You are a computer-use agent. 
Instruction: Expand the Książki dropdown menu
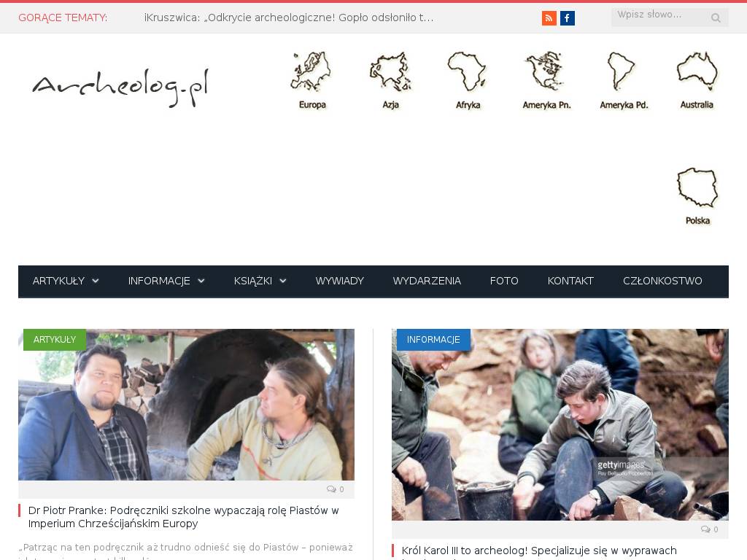coord(260,281)
